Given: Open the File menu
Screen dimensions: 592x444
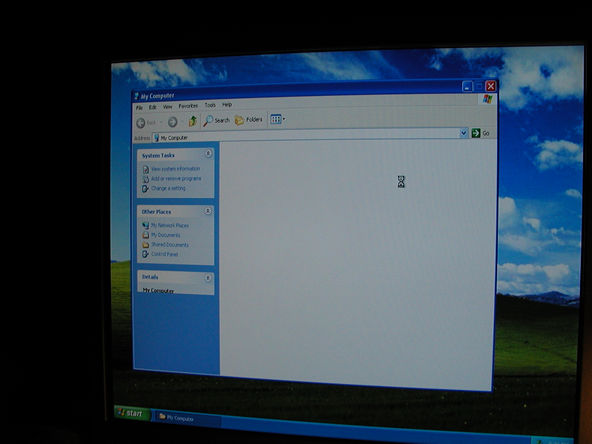Looking at the screenshot, I should tap(139, 108).
